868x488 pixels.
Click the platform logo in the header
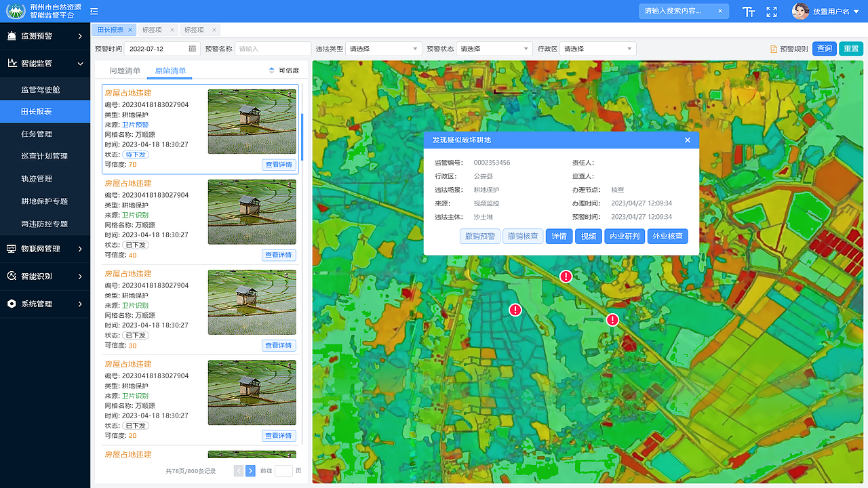pyautogui.click(x=16, y=11)
